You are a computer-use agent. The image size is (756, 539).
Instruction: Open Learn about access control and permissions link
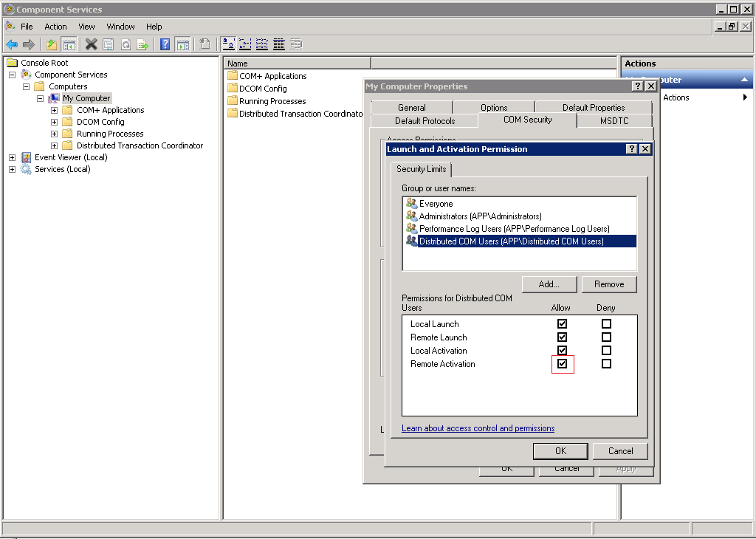(478, 428)
